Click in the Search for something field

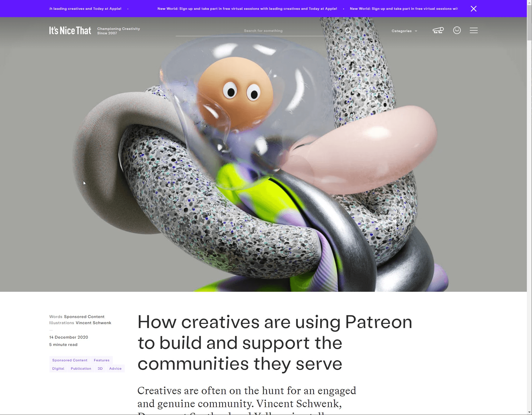pos(263,31)
